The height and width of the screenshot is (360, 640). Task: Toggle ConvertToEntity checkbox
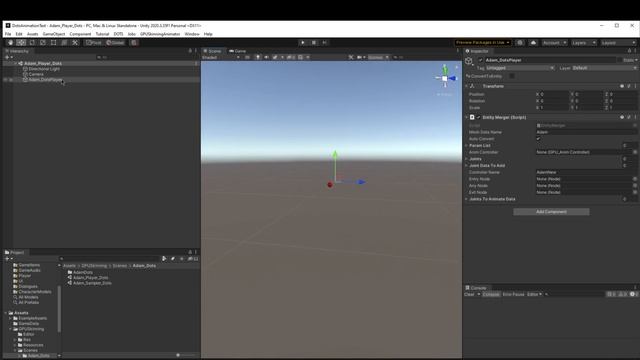coord(512,76)
